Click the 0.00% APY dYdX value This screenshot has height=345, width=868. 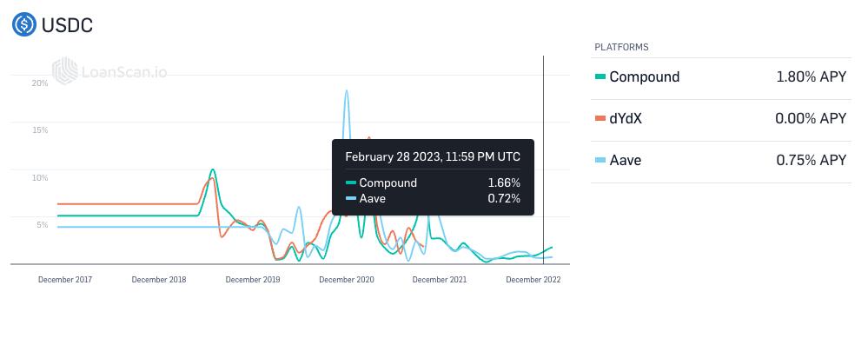[811, 118]
